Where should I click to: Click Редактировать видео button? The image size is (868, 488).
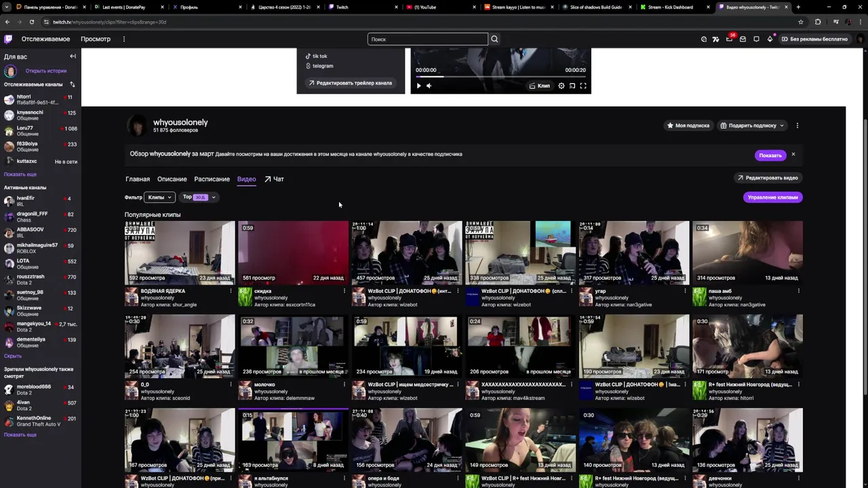pos(768,178)
